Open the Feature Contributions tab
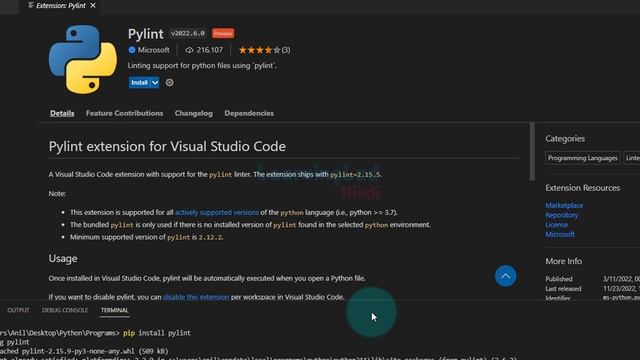Image resolution: width=640 pixels, height=360 pixels. (124, 113)
